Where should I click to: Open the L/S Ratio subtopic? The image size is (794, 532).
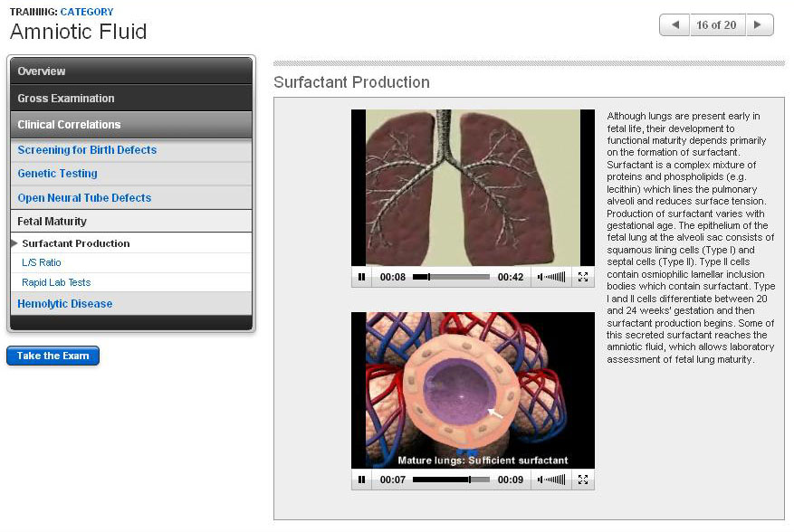pyautogui.click(x=42, y=263)
